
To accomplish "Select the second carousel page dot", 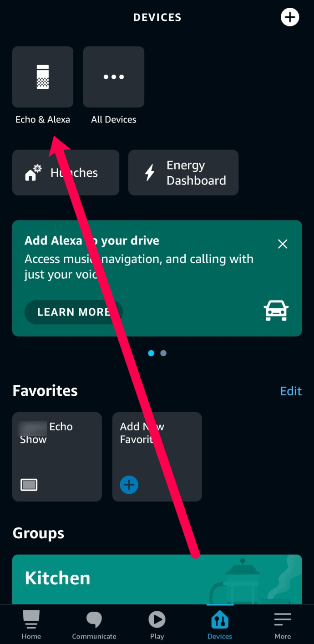I will tap(163, 353).
